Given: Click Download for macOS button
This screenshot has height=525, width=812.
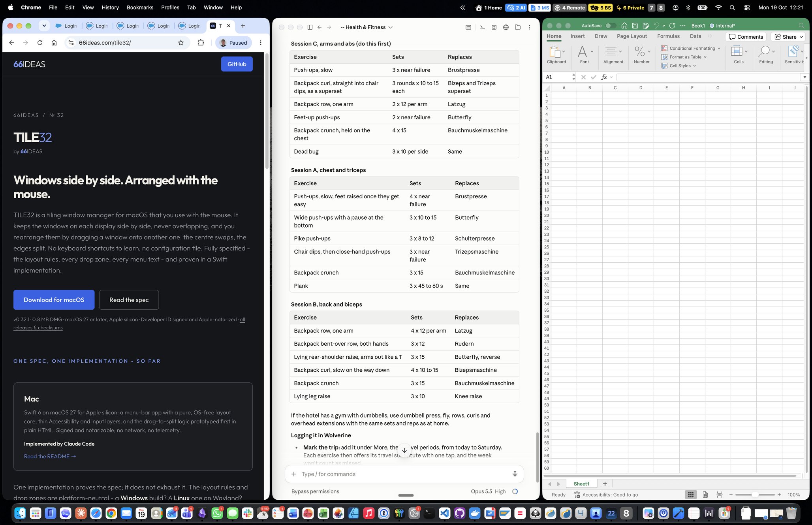Looking at the screenshot, I should tap(54, 300).
